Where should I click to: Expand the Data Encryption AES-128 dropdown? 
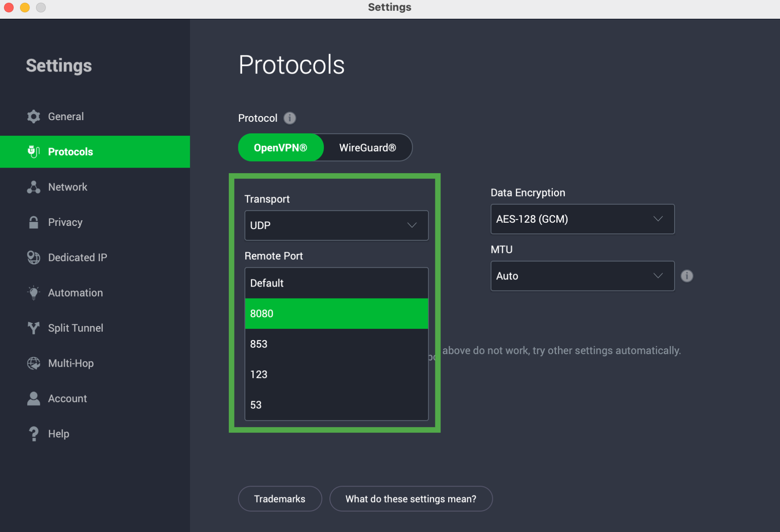pos(582,219)
